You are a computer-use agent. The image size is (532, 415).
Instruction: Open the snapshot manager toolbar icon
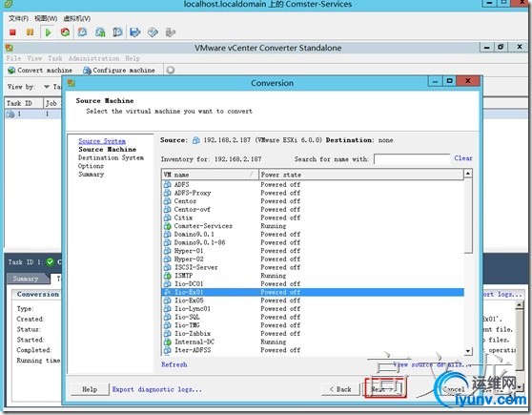pos(117,32)
